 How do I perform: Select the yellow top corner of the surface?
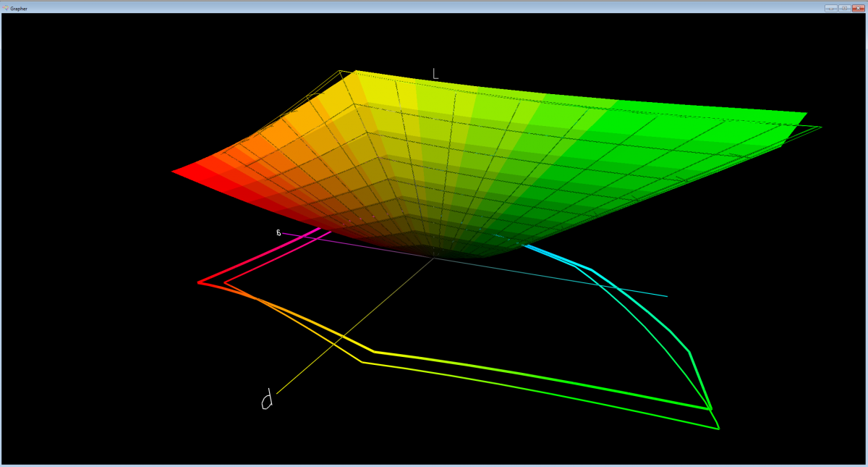pos(356,72)
